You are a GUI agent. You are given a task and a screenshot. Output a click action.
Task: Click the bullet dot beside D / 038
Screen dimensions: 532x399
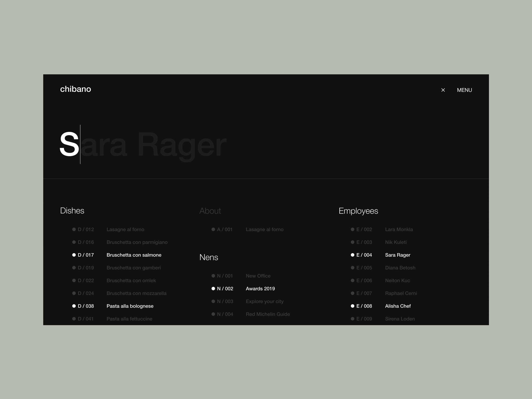tap(74, 306)
